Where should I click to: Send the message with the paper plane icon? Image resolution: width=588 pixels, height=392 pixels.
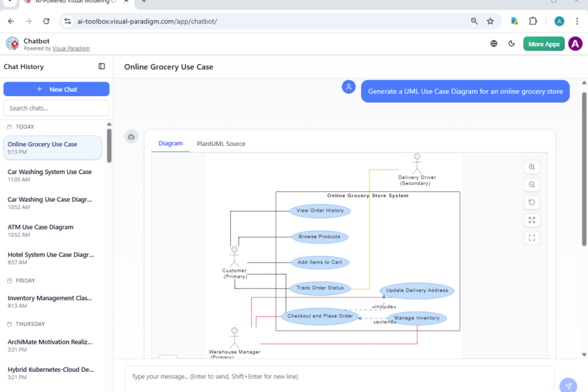[568, 384]
